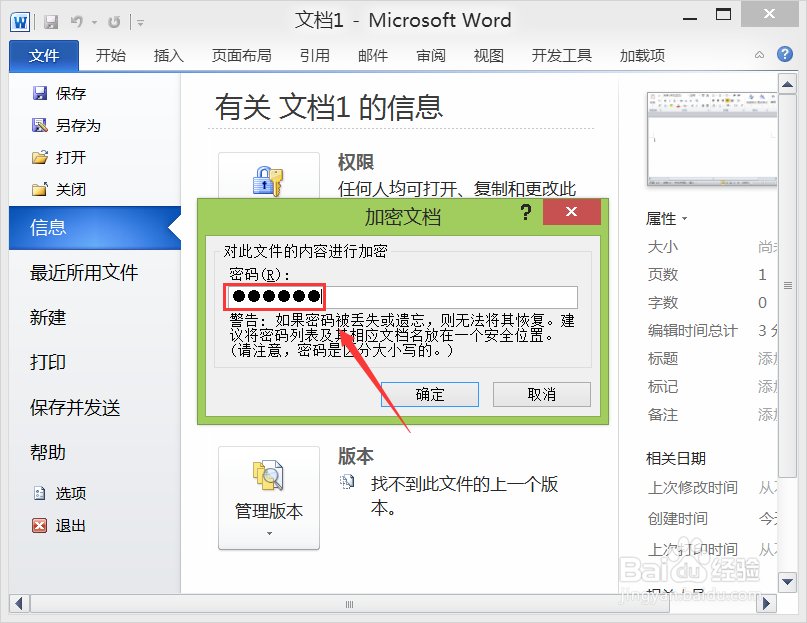Click the version document icon beside 找不到此文件
Image resolution: width=807 pixels, height=623 pixels.
tap(347, 482)
